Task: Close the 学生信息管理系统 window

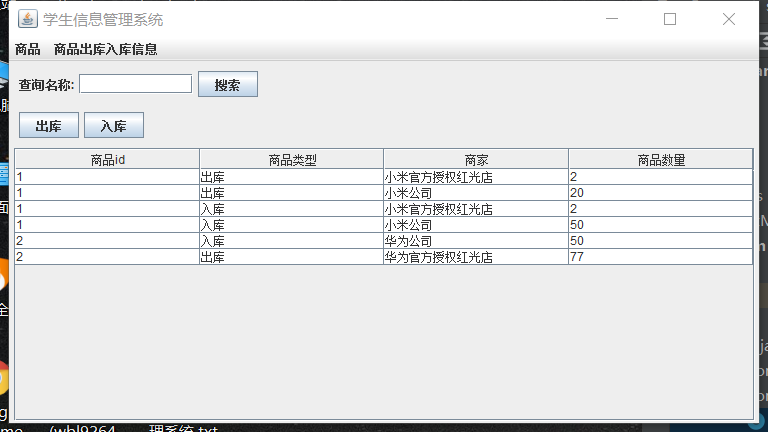Action: pyautogui.click(x=729, y=19)
